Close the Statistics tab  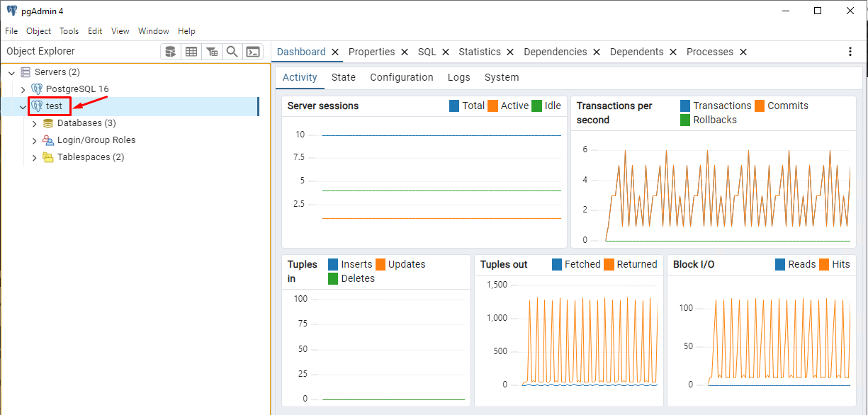click(x=510, y=52)
